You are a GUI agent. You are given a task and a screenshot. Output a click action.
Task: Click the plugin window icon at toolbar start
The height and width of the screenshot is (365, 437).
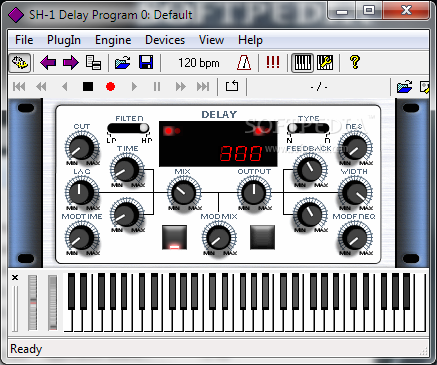pos(20,63)
